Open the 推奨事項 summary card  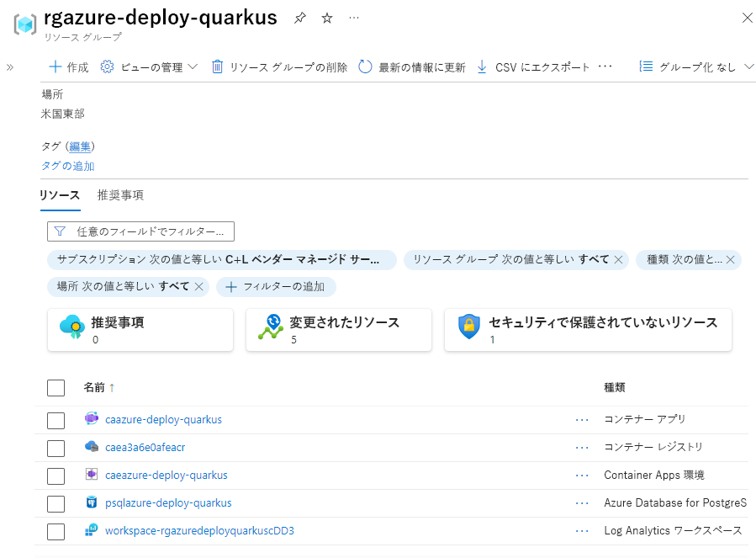pos(140,330)
